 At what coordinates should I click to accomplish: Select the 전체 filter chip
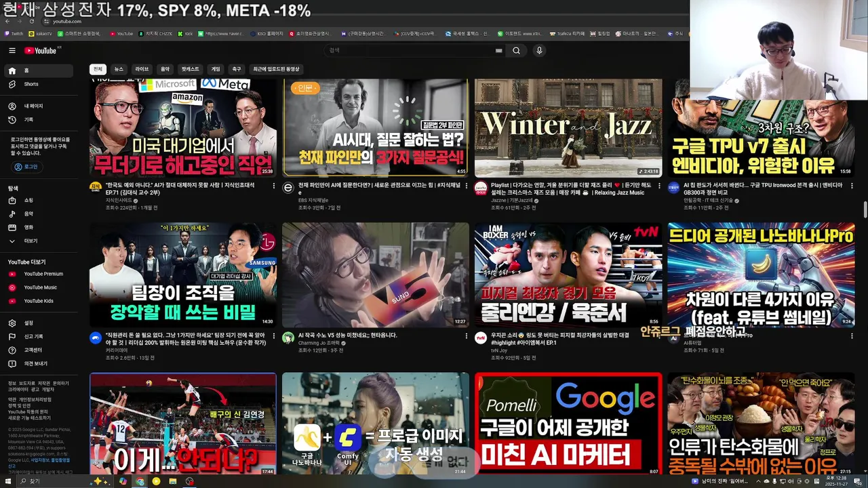[98, 69]
